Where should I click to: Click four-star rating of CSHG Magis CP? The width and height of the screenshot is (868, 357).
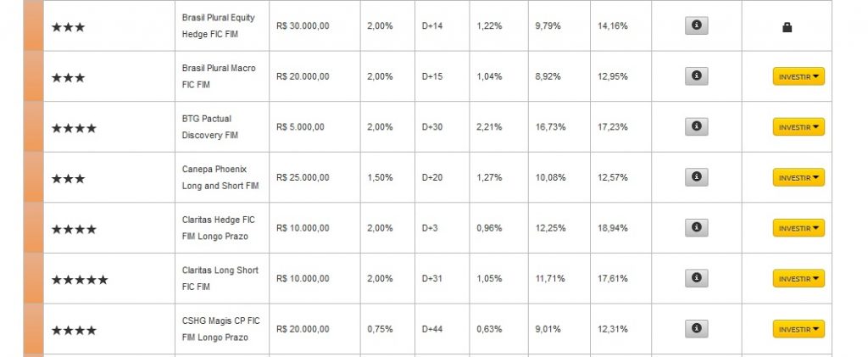pos(74,330)
